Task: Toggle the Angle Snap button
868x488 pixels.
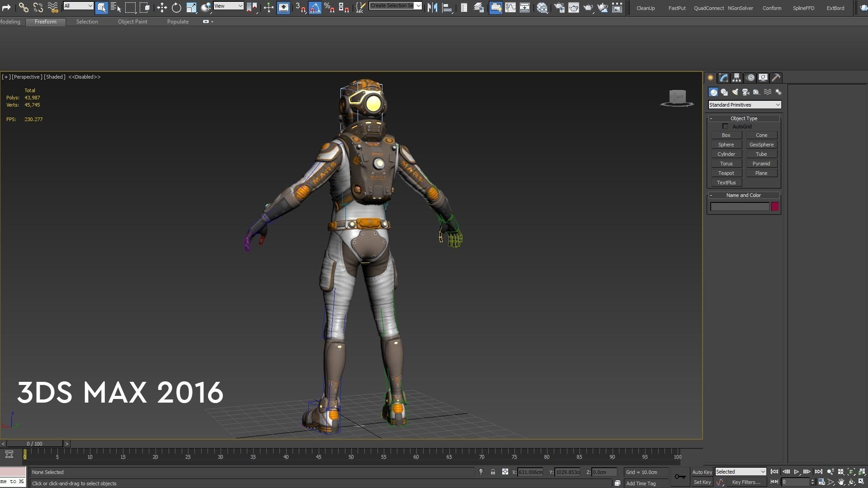Action: pos(315,7)
